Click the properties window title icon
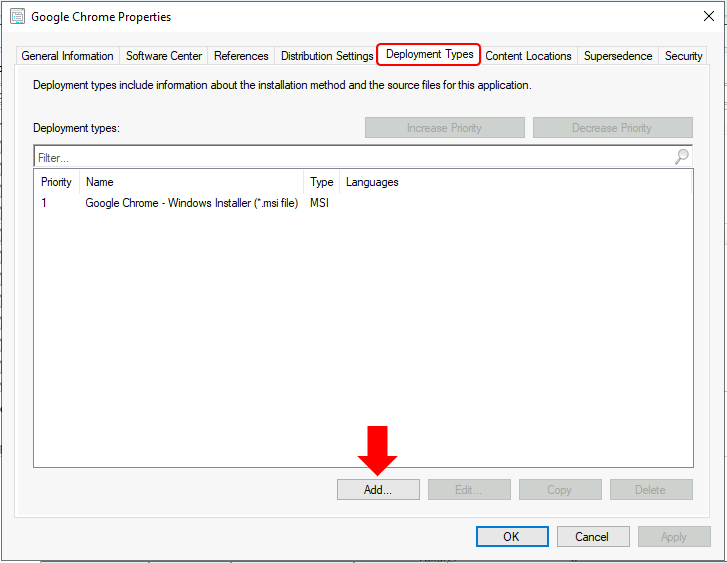727x563 pixels. coord(18,17)
